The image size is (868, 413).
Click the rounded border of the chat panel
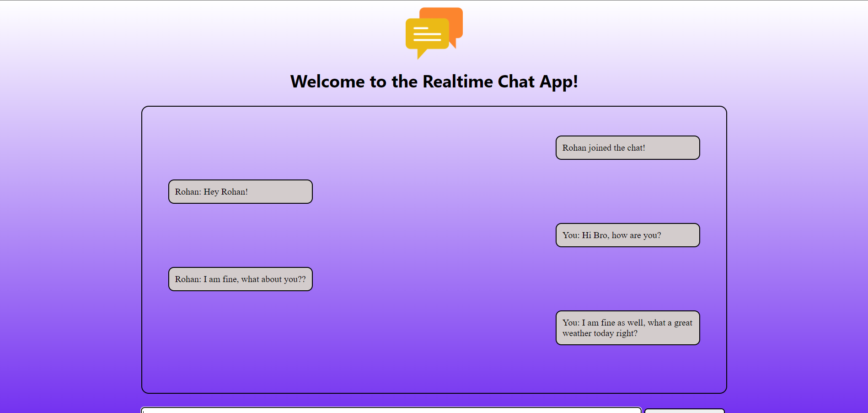pyautogui.click(x=142, y=250)
